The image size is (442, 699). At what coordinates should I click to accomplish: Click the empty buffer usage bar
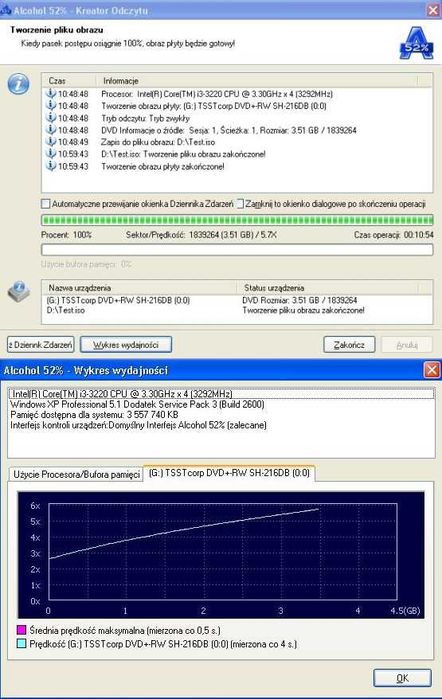tap(237, 249)
